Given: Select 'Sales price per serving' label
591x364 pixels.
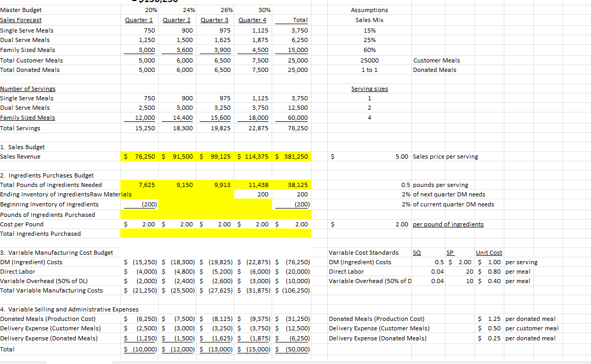Looking at the screenshot, I should (x=445, y=157).
